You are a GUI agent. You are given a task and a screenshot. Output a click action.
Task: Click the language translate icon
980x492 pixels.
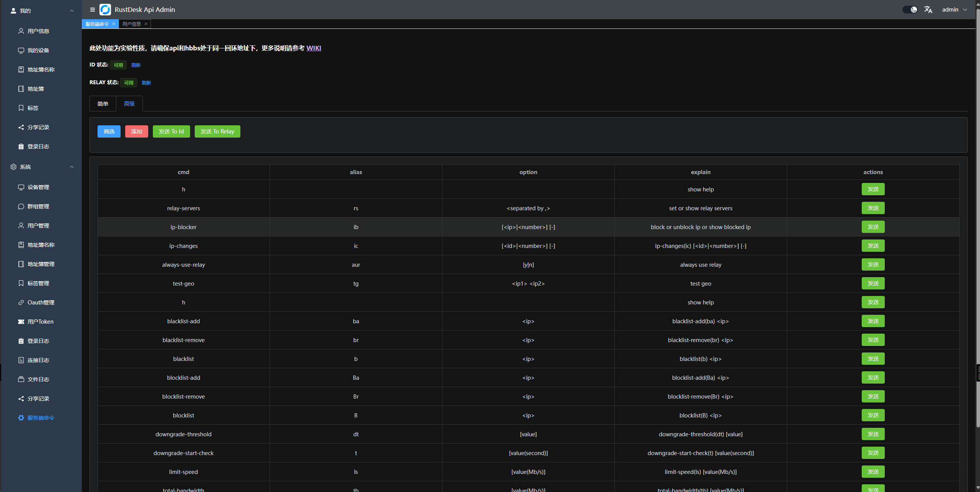click(928, 10)
